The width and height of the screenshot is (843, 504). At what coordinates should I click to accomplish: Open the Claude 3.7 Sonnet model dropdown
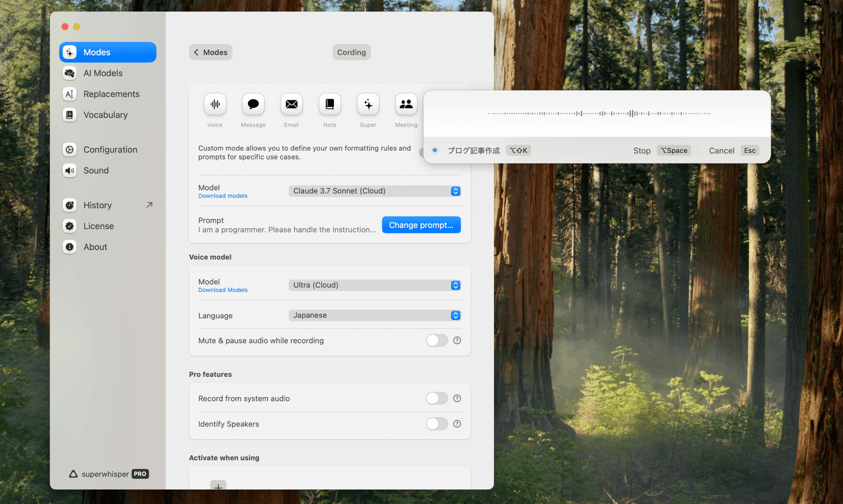click(x=374, y=191)
